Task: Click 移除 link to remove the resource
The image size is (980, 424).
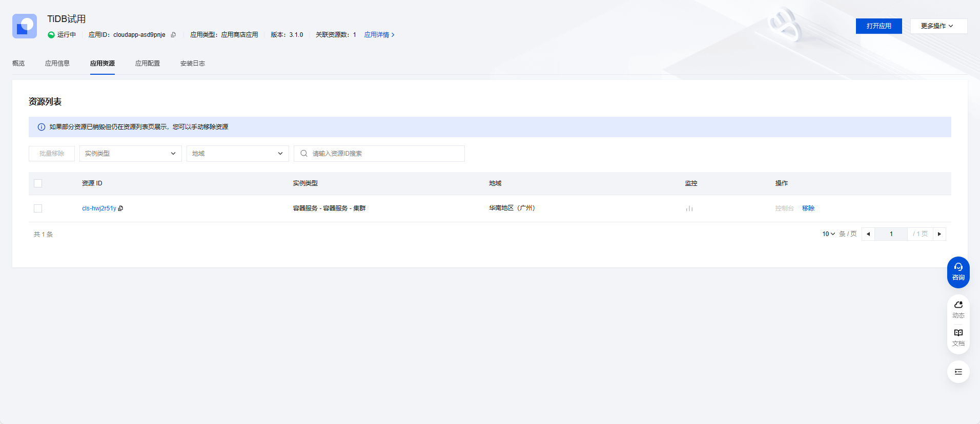Action: pos(808,208)
